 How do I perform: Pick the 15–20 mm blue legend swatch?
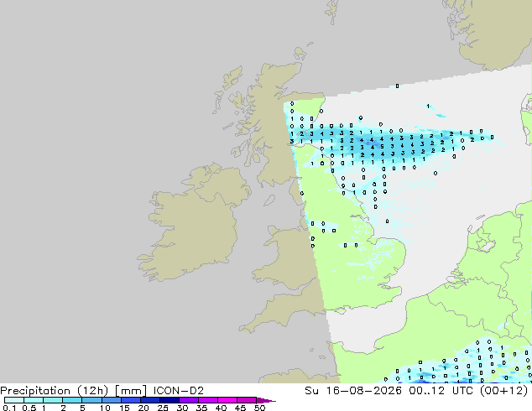[x=131, y=400]
